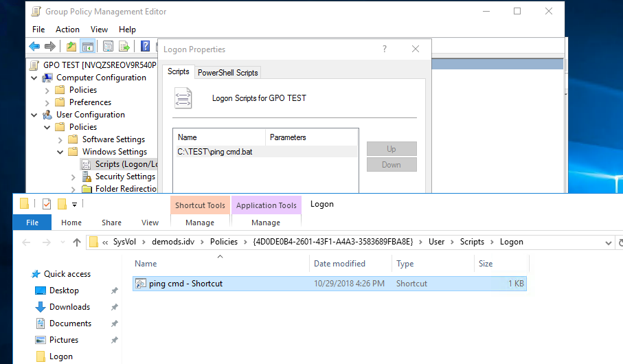Viewport: 623px width, 364px height.
Task: Collapse the User Configuration node
Action: click(34, 115)
